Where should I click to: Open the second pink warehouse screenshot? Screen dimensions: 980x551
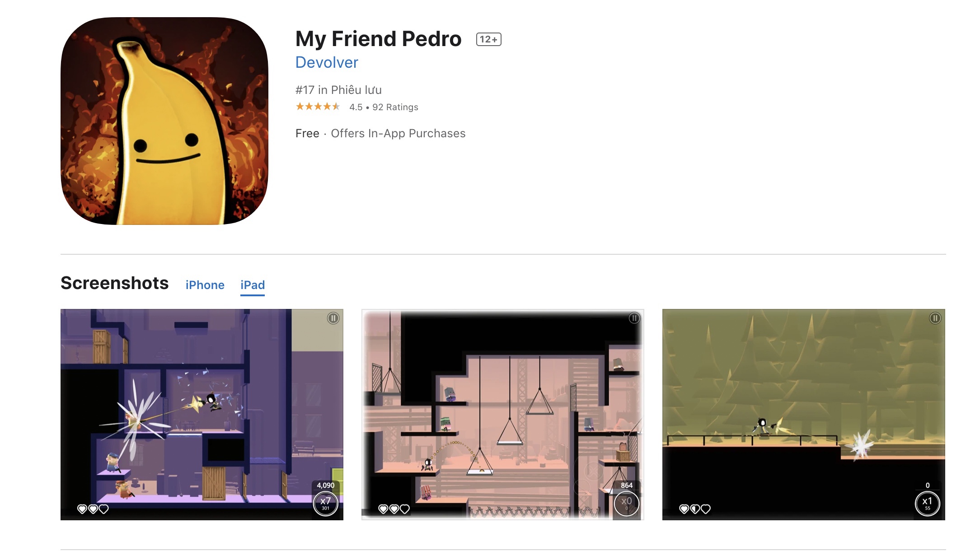pos(502,415)
